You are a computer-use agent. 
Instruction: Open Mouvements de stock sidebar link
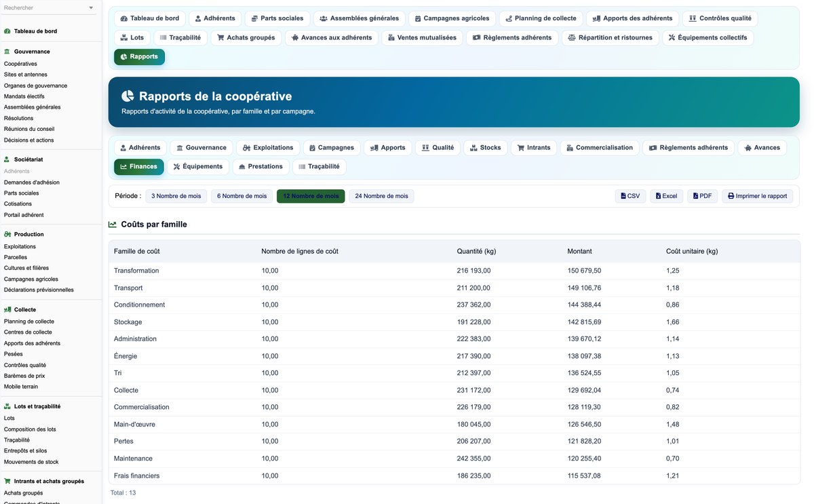point(31,462)
